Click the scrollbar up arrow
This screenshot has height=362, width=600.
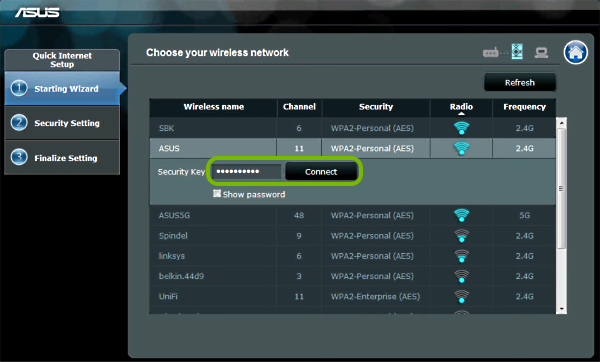click(562, 123)
